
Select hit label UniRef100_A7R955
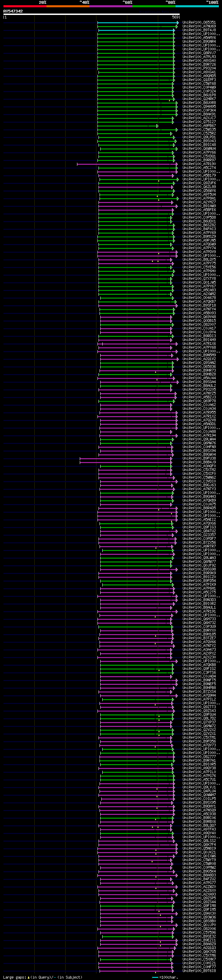pos(199,412)
